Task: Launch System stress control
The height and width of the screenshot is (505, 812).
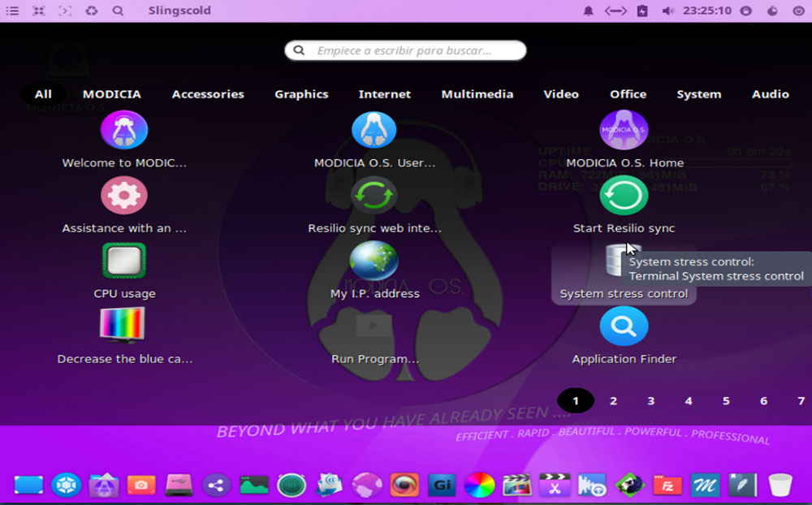Action: pos(624,273)
